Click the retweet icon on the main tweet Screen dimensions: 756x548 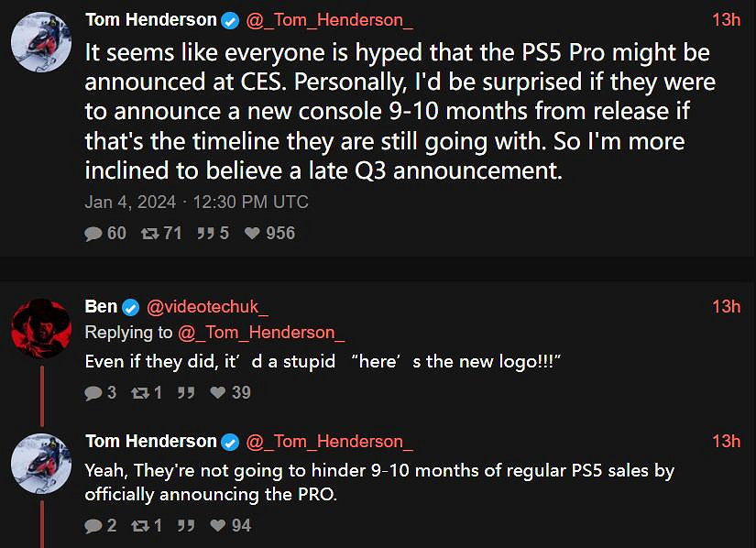[x=148, y=234]
